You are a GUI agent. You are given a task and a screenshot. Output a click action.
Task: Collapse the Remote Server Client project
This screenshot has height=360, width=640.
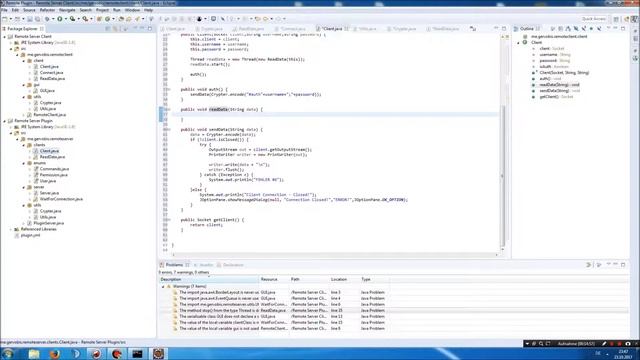(x=5, y=36)
